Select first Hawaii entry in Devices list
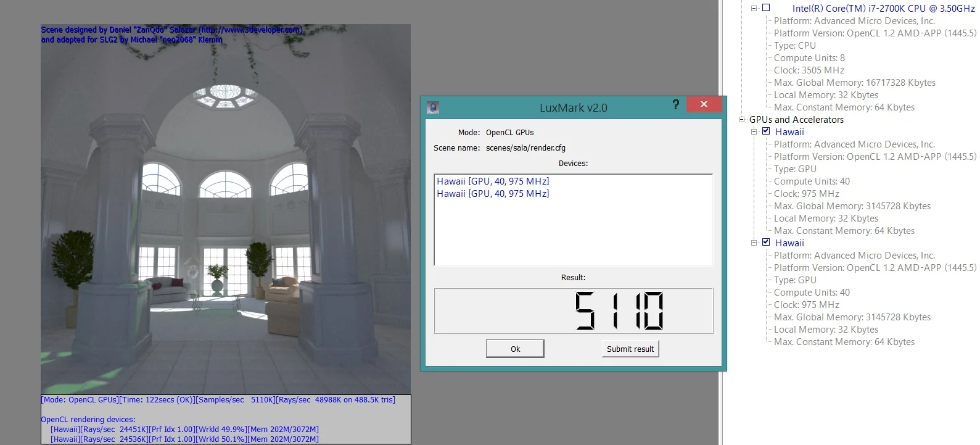Screen dimensions: 980x445 tap(493, 181)
